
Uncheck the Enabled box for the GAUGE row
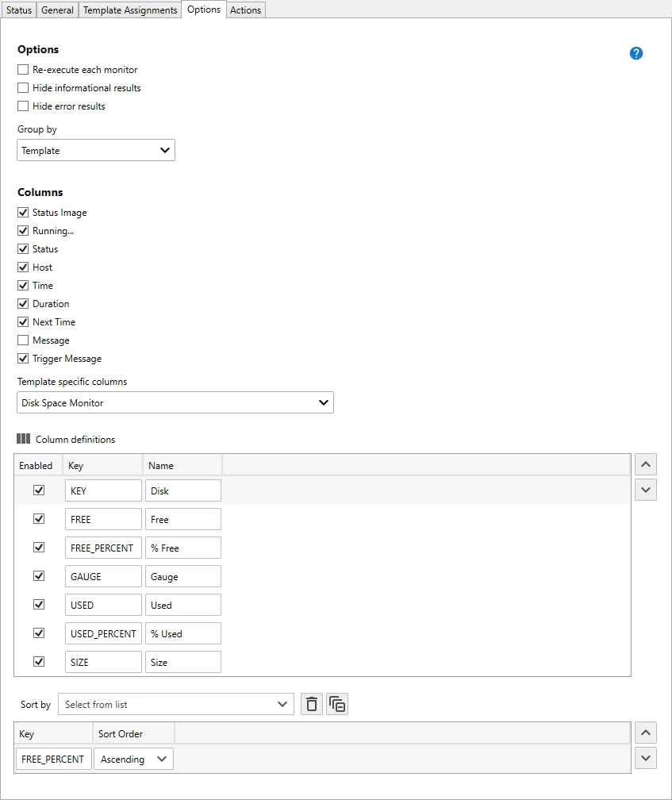coord(39,576)
